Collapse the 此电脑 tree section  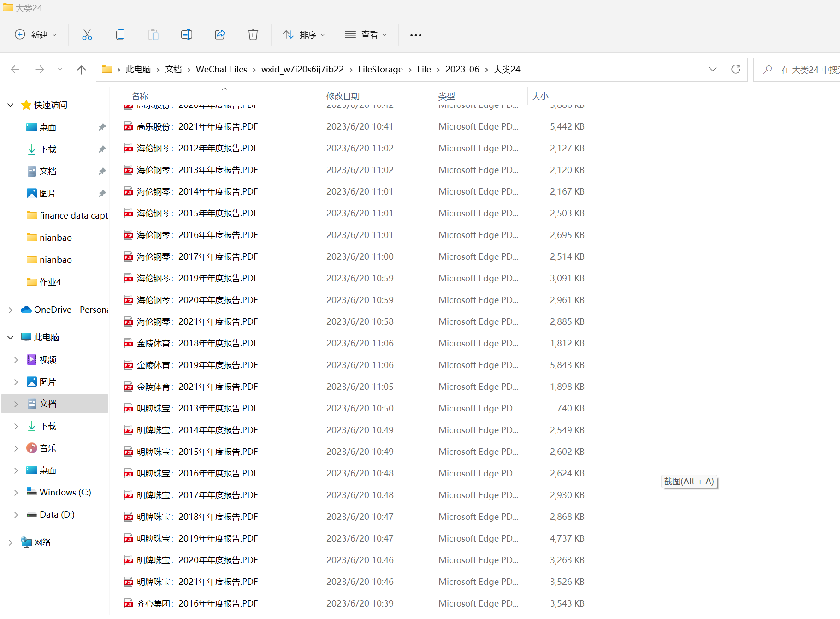11,338
